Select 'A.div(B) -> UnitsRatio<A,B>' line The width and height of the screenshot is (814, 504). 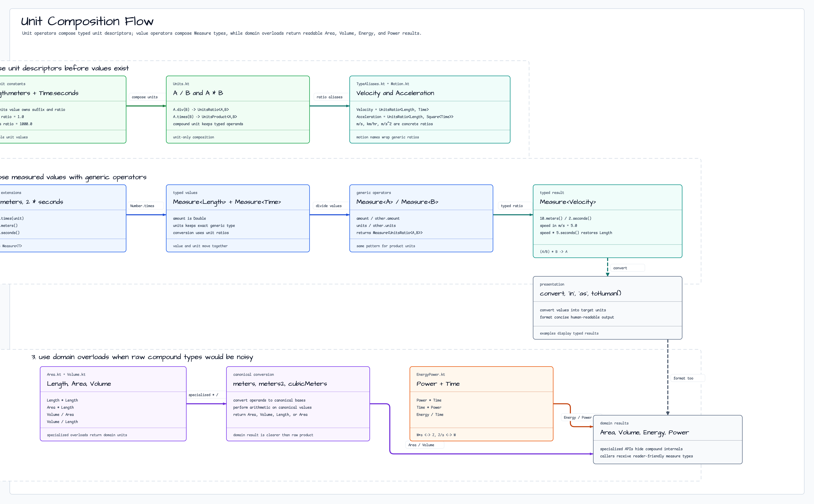tap(201, 110)
